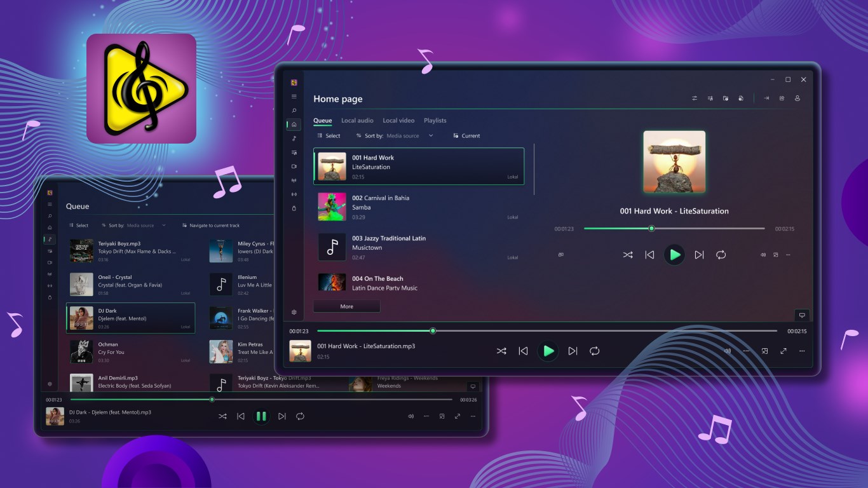Click add-to-playlist icon in Home page header
Screen dimensions: 868x488
(x=710, y=98)
